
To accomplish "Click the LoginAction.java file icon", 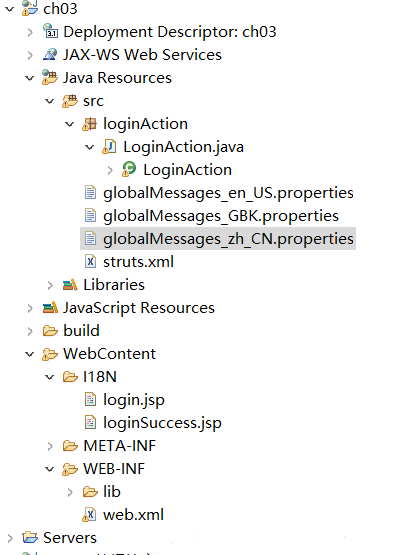I will tap(109, 147).
